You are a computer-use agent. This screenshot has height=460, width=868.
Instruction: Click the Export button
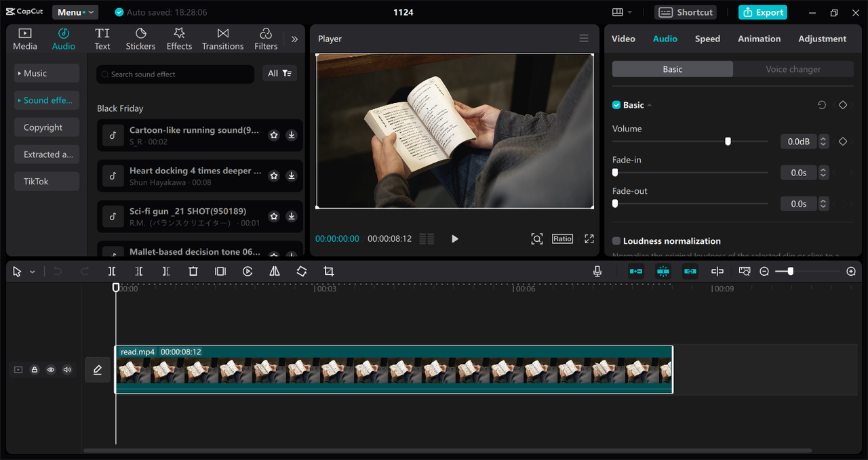pyautogui.click(x=763, y=12)
